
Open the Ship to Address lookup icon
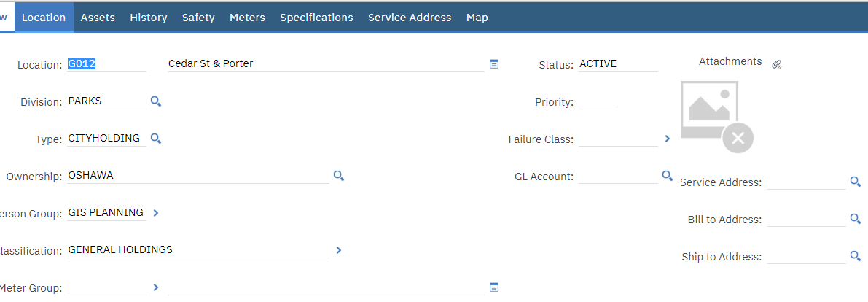point(856,256)
